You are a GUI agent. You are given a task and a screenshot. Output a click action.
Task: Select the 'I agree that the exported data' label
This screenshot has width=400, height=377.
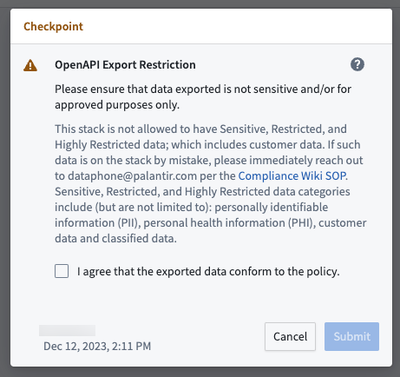[208, 272]
